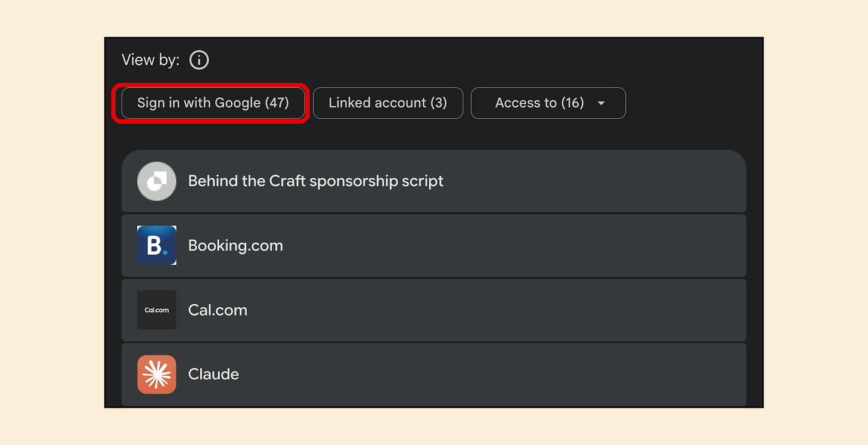
Task: Open Behind the Craft sponsorship script entry
Action: [x=434, y=181]
